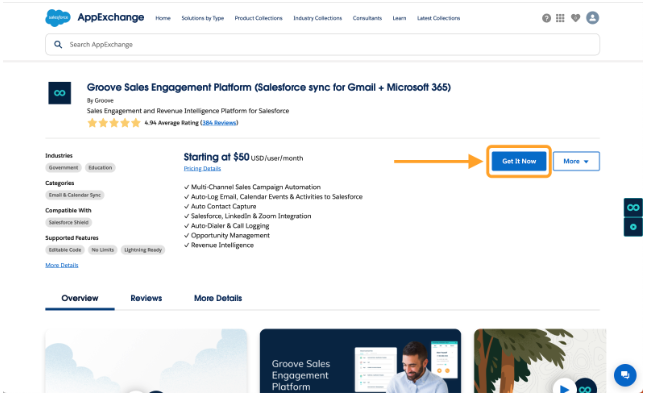The image size is (653, 398).
Task: Click the Groove circle side panel icon
Action: pos(633,227)
